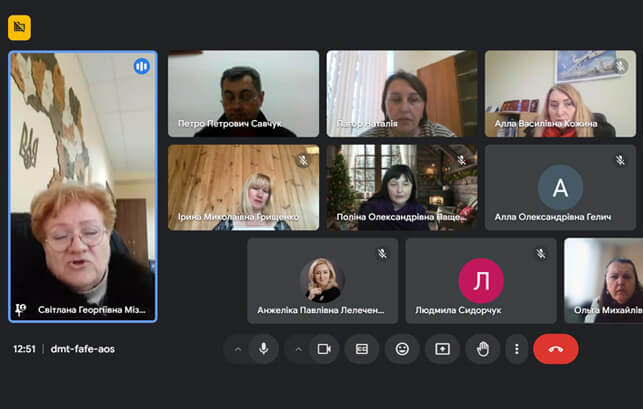Expand the video settings arrow
The height and width of the screenshot is (409, 643).
(x=298, y=349)
